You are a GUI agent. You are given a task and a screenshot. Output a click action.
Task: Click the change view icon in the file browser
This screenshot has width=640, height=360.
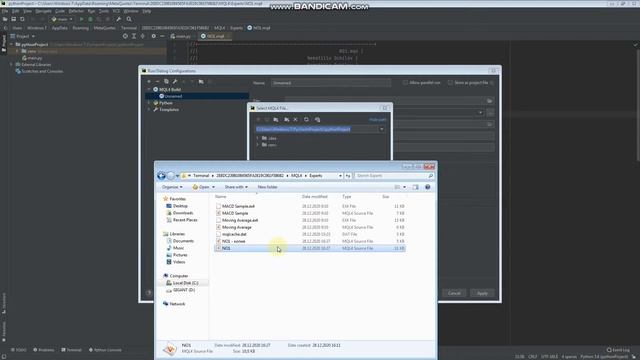click(397, 187)
